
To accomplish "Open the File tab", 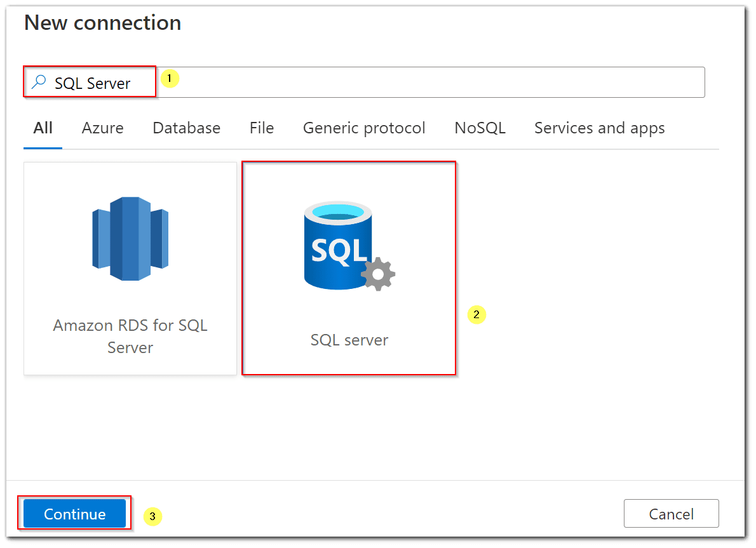I will click(262, 128).
